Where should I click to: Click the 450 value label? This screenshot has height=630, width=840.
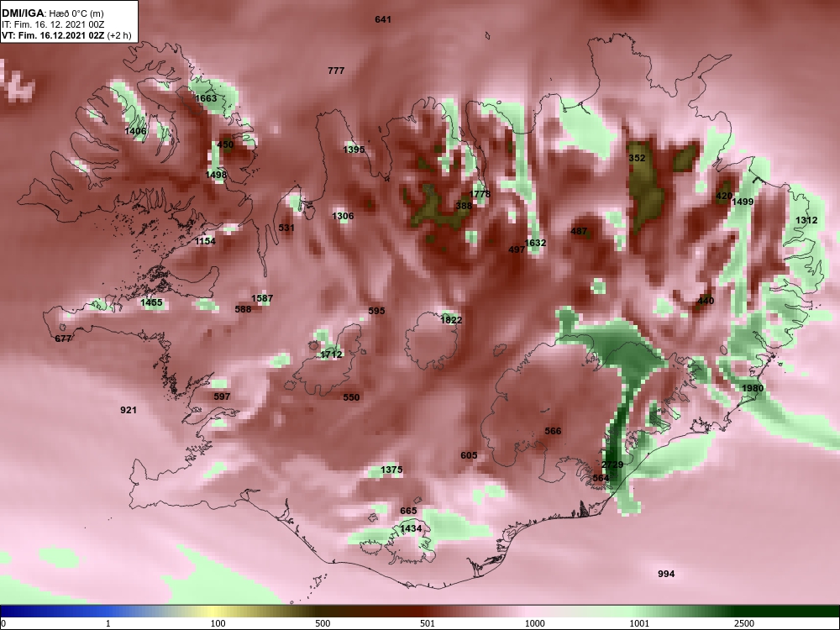pyautogui.click(x=225, y=144)
